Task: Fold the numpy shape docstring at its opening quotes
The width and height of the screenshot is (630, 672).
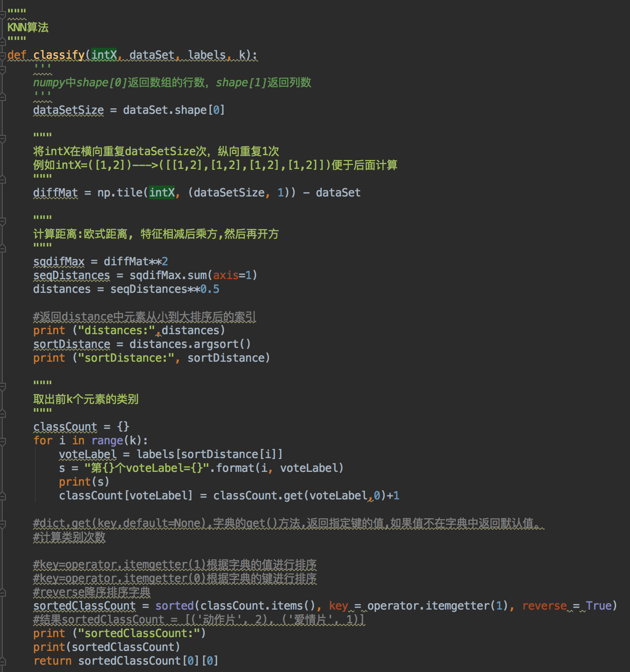Action: [x=2, y=70]
